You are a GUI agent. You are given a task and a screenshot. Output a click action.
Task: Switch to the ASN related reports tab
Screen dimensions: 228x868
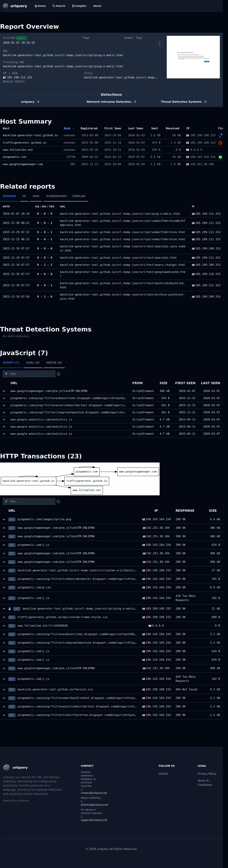tap(36, 196)
